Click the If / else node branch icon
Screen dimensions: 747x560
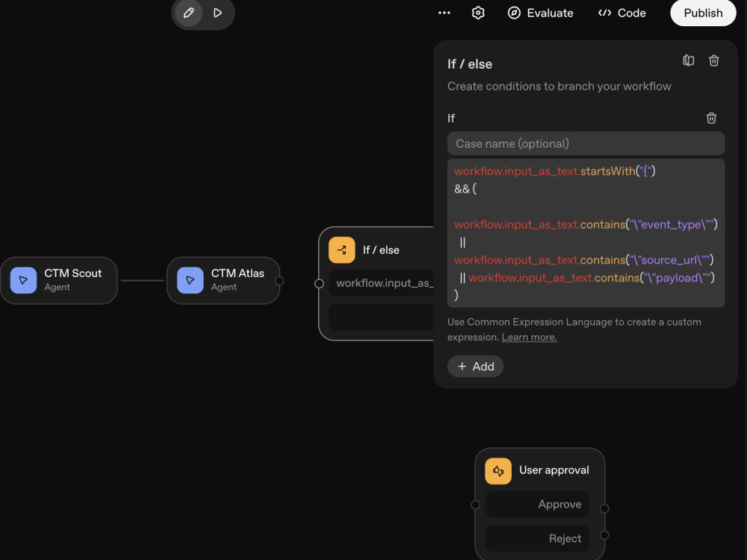(341, 250)
